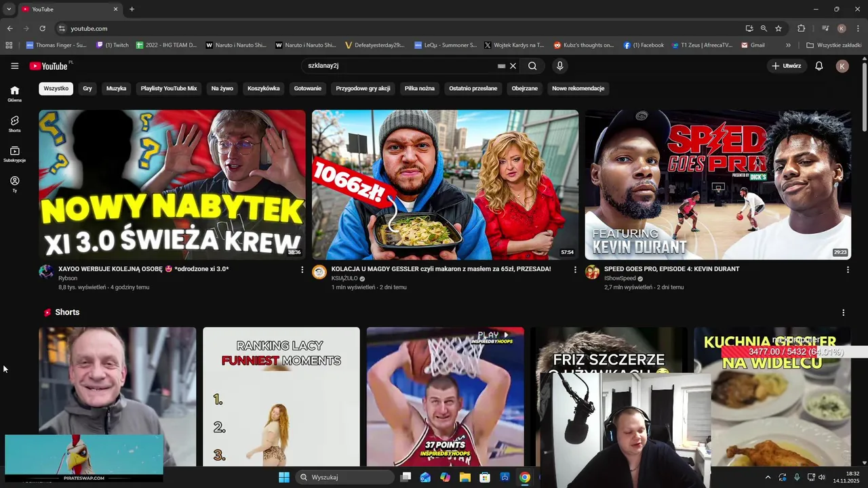Select the Wszystko filter chip
This screenshot has height=488, width=868.
point(56,88)
